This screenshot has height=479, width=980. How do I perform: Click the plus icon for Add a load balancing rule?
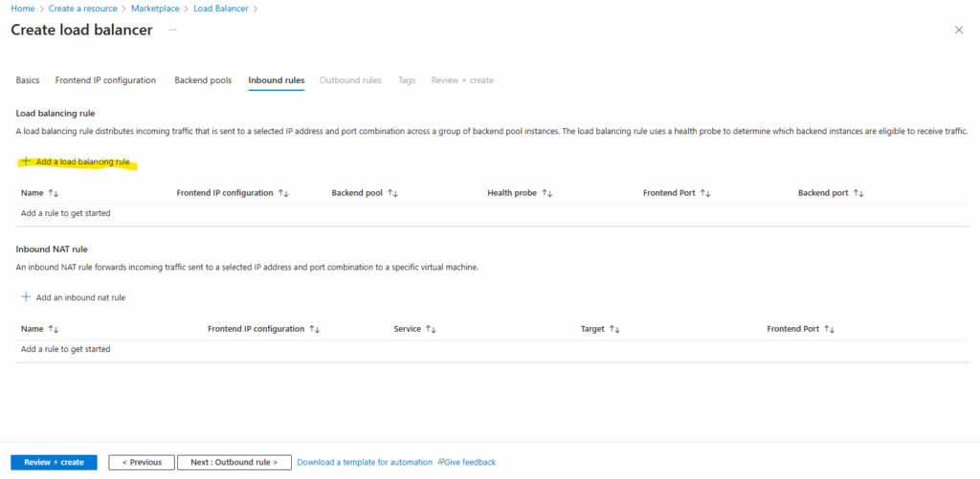[x=26, y=162]
